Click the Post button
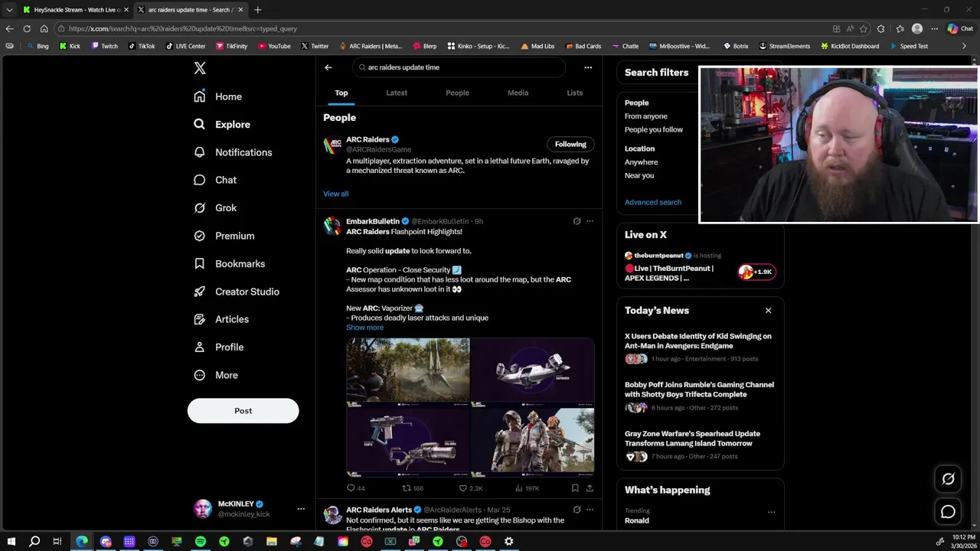This screenshot has width=980, height=551. tap(243, 410)
